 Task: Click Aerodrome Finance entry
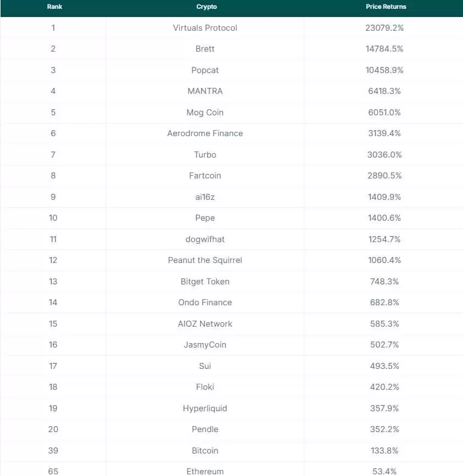tap(205, 133)
